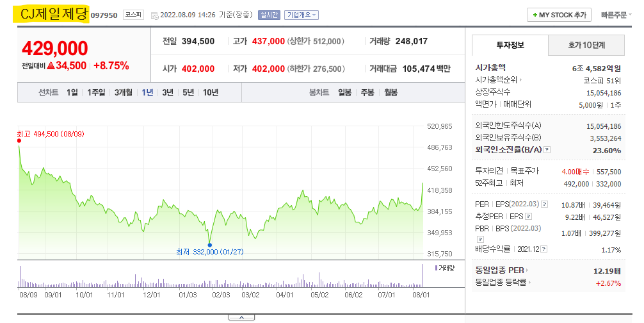
Task: Show the 월봉 candlestick chart
Action: click(390, 92)
